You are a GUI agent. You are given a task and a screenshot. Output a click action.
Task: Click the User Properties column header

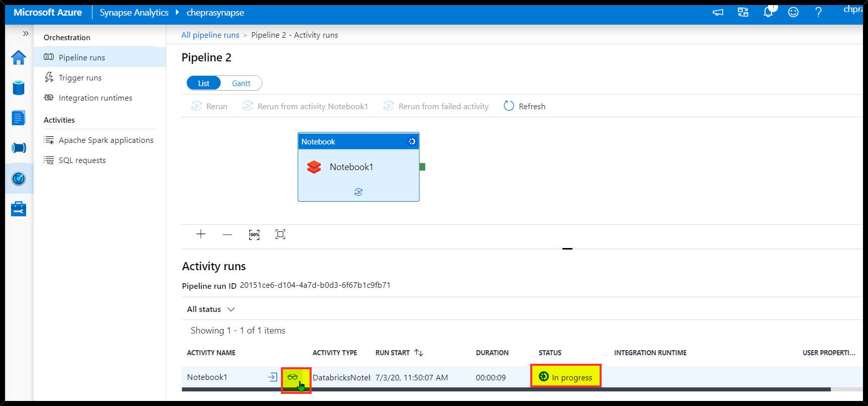829,353
